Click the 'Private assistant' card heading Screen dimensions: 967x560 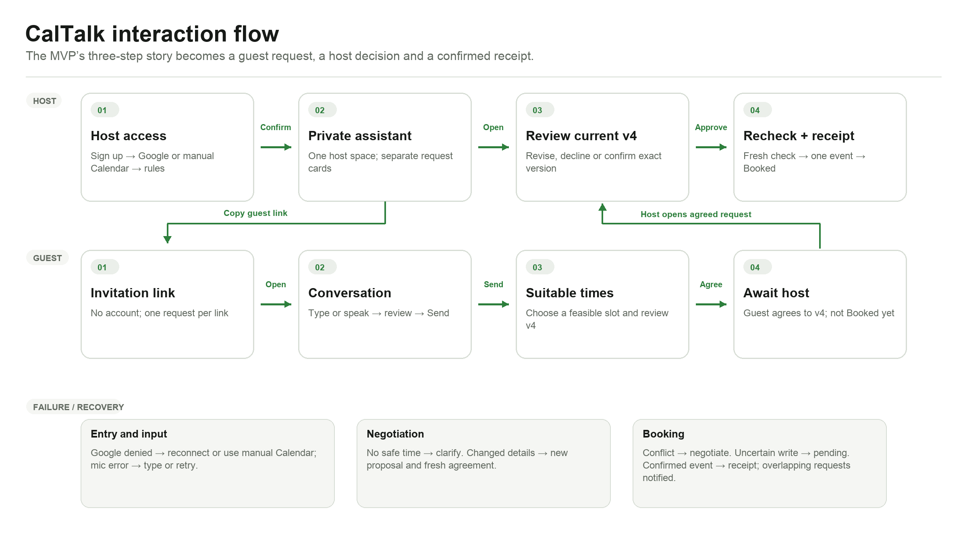click(360, 136)
